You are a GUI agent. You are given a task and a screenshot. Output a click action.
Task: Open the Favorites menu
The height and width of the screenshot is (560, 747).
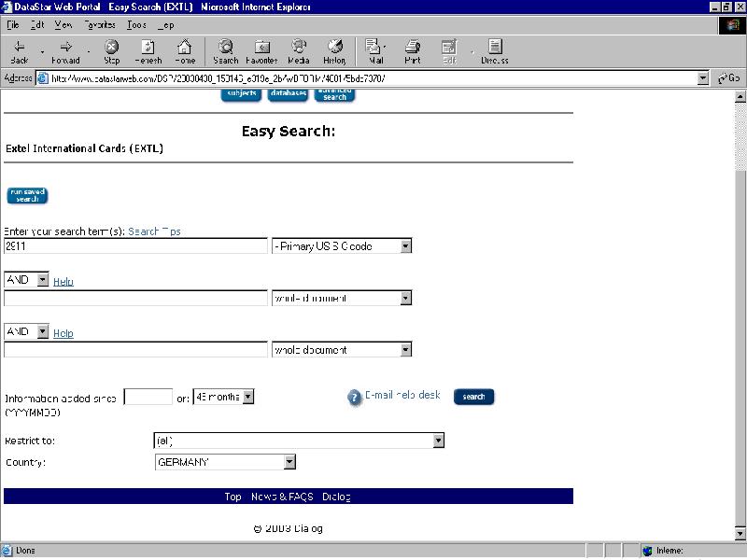100,25
